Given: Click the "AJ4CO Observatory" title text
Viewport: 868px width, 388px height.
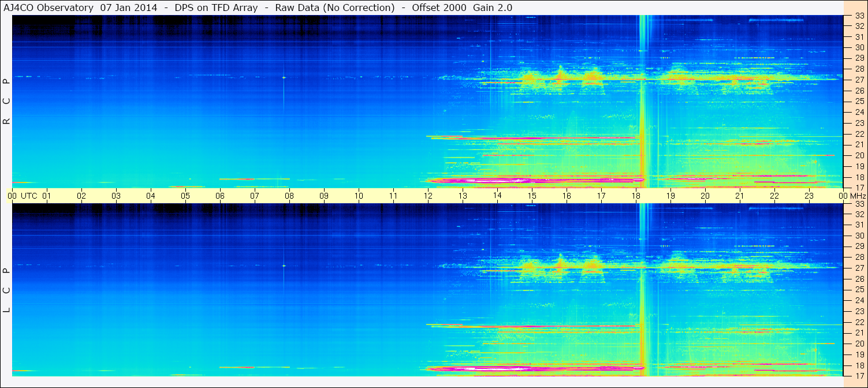Looking at the screenshot, I should point(50,8).
